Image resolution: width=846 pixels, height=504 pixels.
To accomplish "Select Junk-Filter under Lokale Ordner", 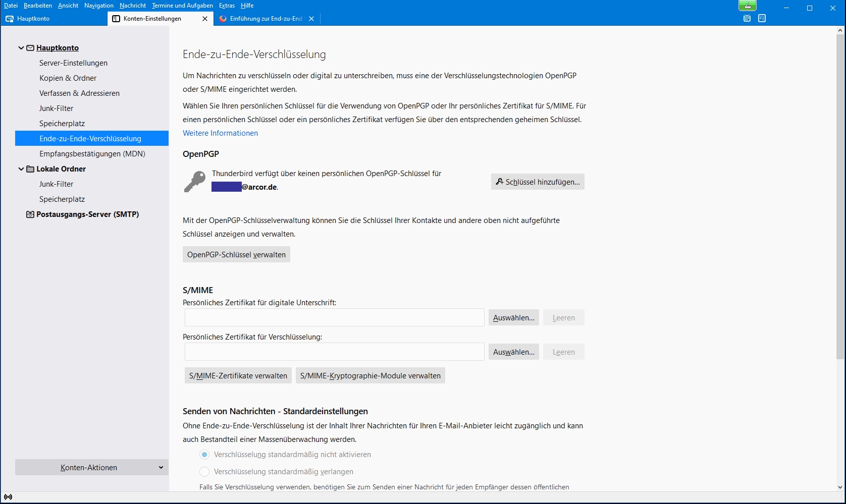I will point(56,184).
